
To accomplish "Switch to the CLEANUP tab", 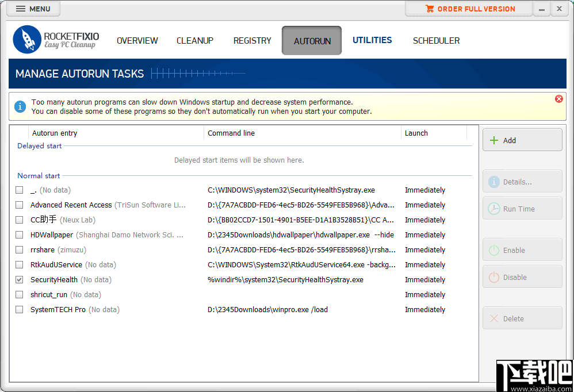I will (195, 41).
